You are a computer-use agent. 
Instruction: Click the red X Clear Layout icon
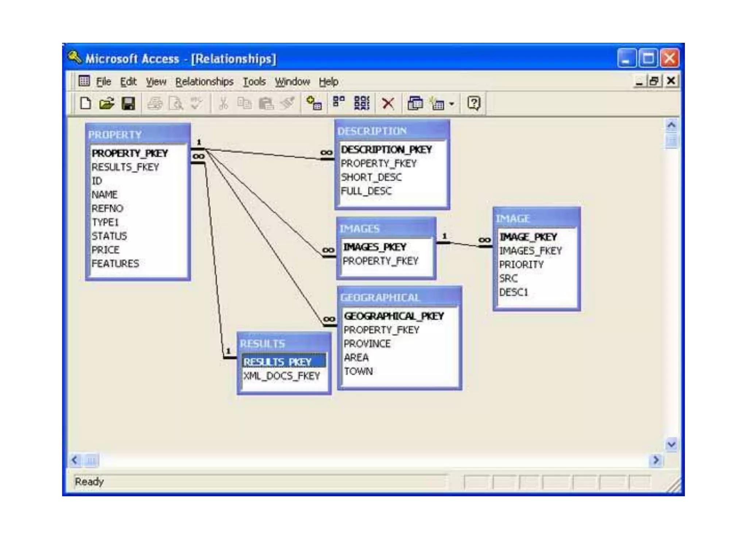[388, 104]
